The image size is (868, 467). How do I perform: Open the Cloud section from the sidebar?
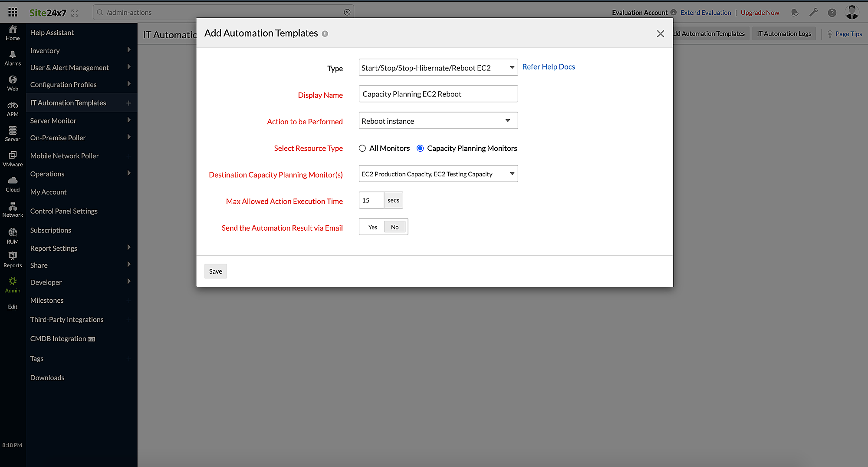click(x=12, y=182)
